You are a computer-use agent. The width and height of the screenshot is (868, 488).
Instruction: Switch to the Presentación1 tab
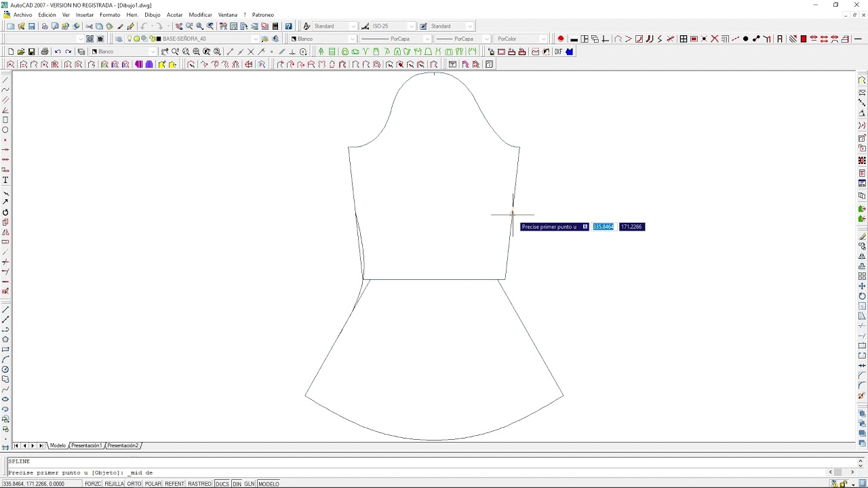[x=87, y=446]
